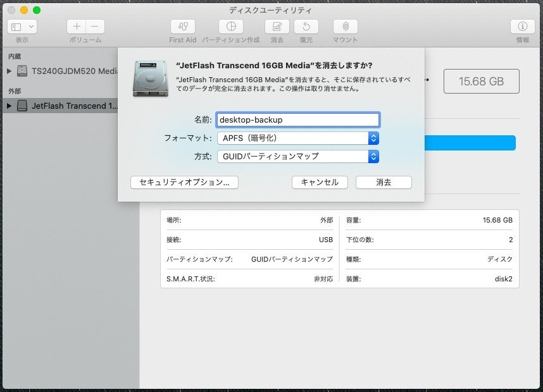Open the format dropdown showing APFS（暗号化）
Screen dimensions: 543x392
[298, 138]
